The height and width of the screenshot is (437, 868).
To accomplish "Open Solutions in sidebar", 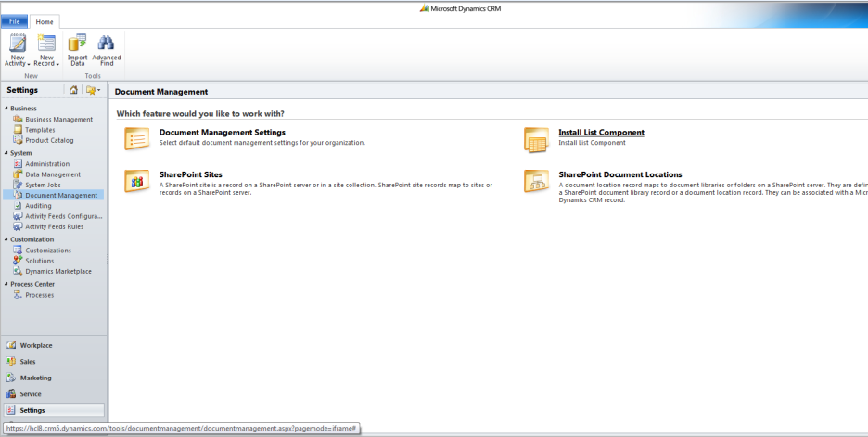I will [x=39, y=261].
